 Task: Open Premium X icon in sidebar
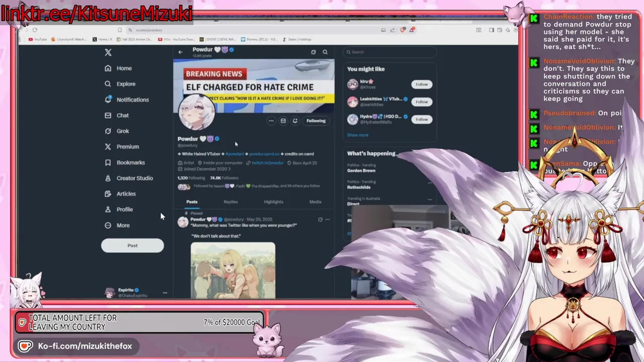coord(108,147)
